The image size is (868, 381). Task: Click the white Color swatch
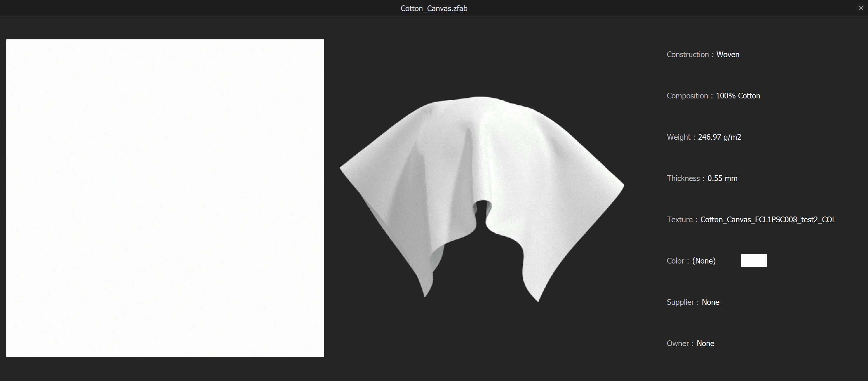[753, 260]
